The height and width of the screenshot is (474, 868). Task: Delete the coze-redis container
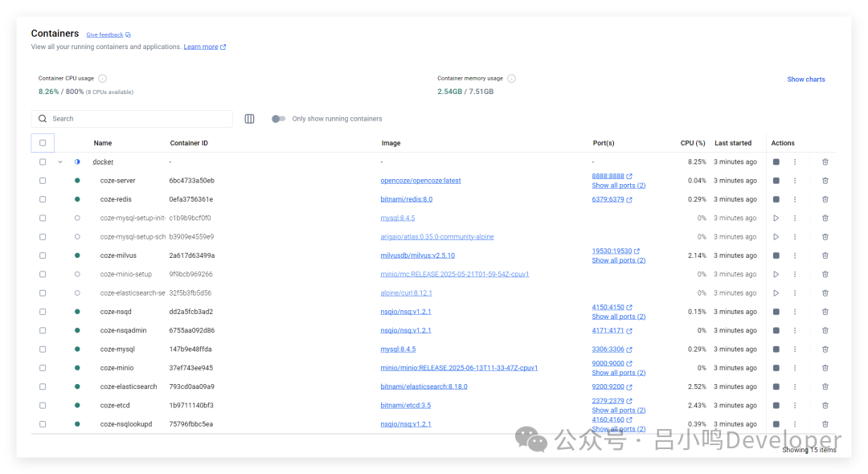pyautogui.click(x=825, y=200)
